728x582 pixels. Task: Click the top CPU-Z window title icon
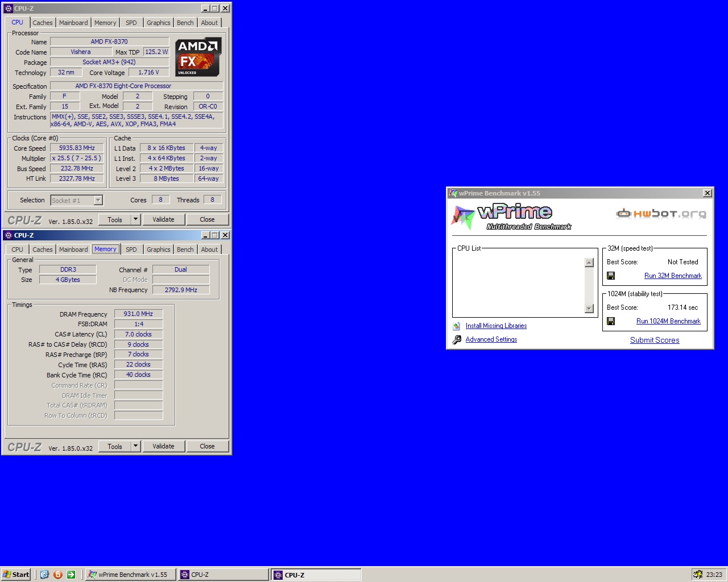[x=8, y=9]
